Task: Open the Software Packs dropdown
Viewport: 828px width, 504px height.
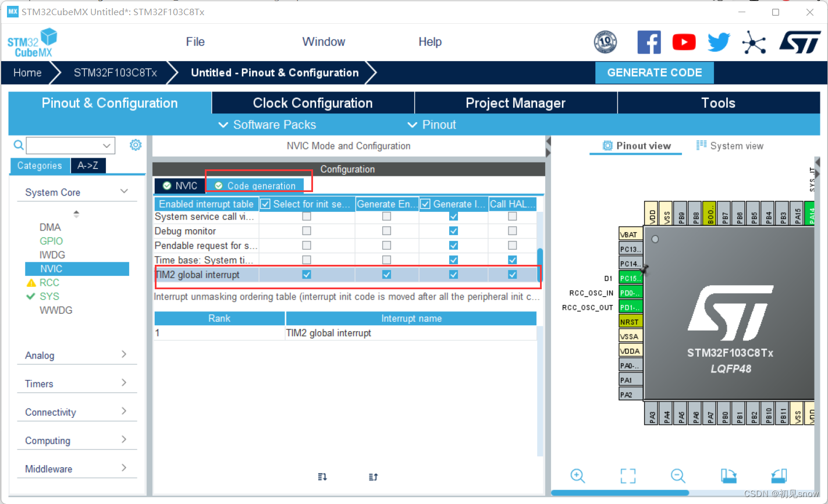Action: tap(267, 125)
